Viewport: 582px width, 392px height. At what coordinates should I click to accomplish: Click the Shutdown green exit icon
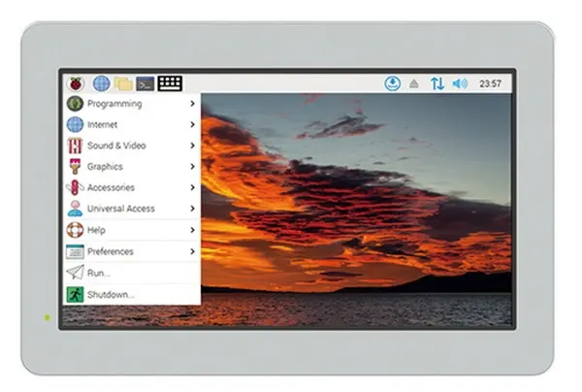(75, 294)
